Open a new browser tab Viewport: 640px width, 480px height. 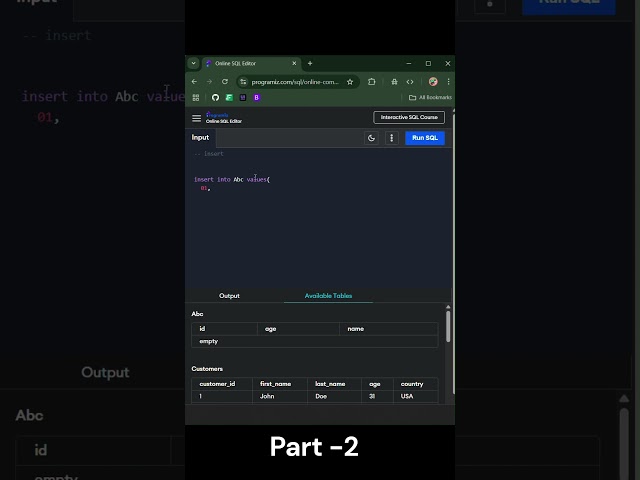310,63
